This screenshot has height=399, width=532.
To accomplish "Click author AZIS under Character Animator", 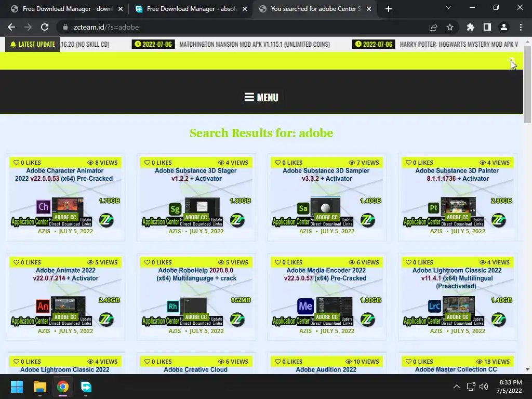I will 44,231.
